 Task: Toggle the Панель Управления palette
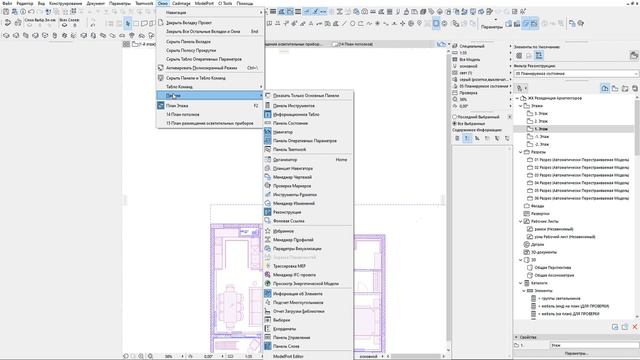click(309, 338)
